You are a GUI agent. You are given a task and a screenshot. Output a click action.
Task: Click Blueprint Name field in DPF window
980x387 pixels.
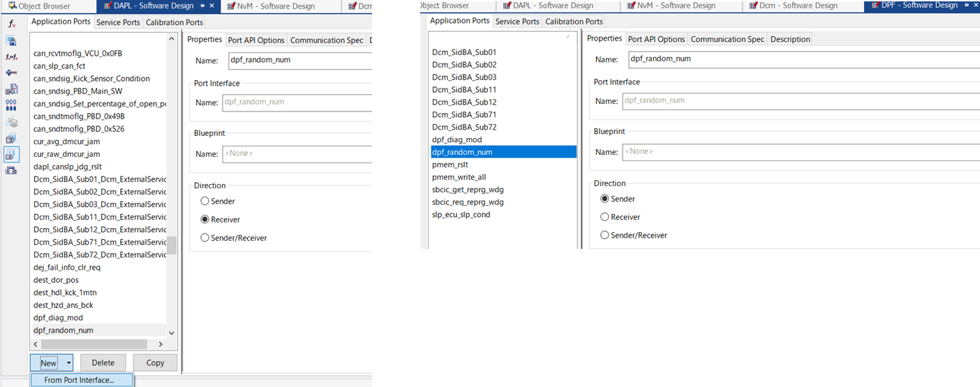pos(800,151)
